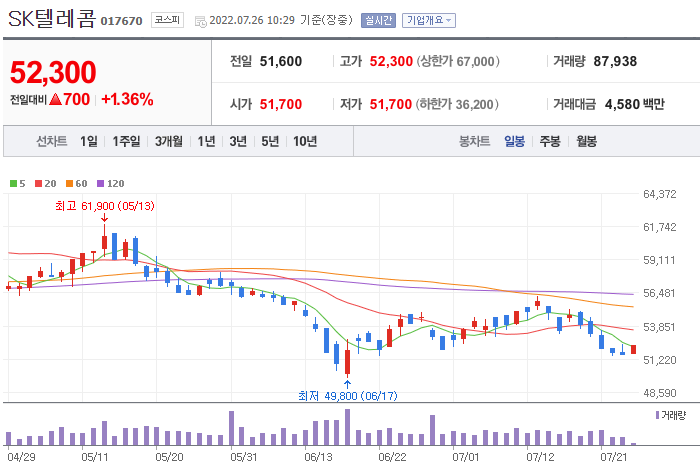Click the red 20-day moving average legend swatch
Viewport: 700px width, 472px height.
[x=38, y=184]
